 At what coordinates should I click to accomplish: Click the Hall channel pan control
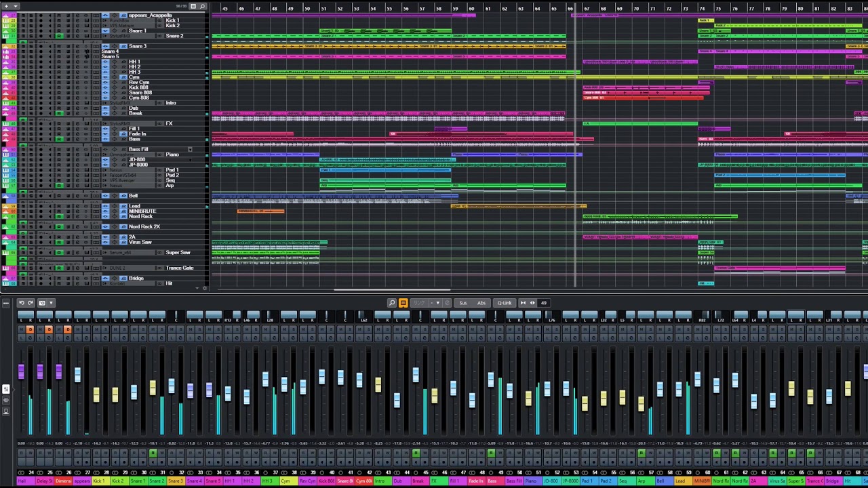[x=26, y=316]
